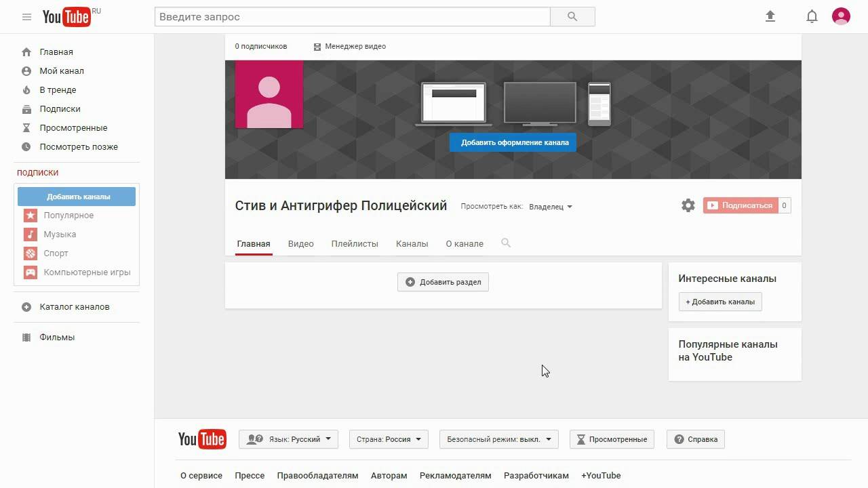Open the Страна: Россия dropdown
The image size is (868, 488).
click(x=389, y=439)
